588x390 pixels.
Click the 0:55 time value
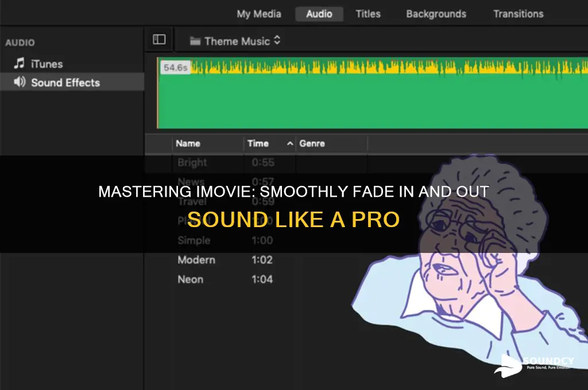coord(263,162)
